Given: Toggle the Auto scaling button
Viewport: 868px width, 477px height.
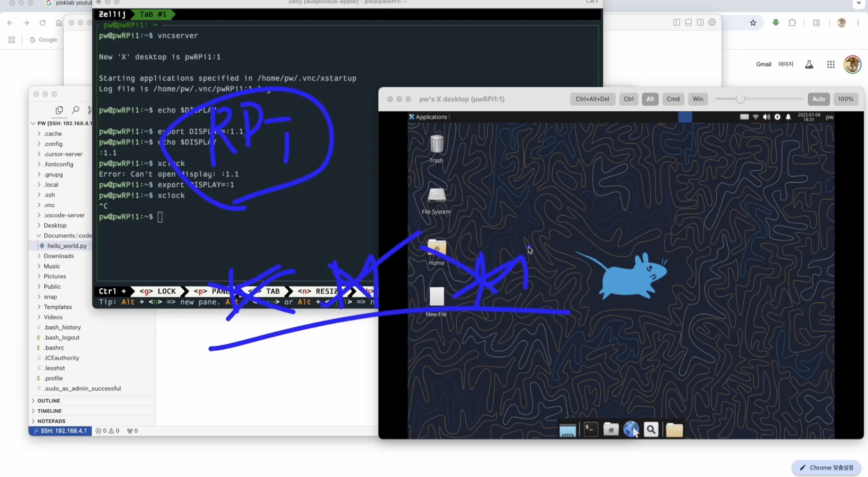Looking at the screenshot, I should (x=819, y=99).
